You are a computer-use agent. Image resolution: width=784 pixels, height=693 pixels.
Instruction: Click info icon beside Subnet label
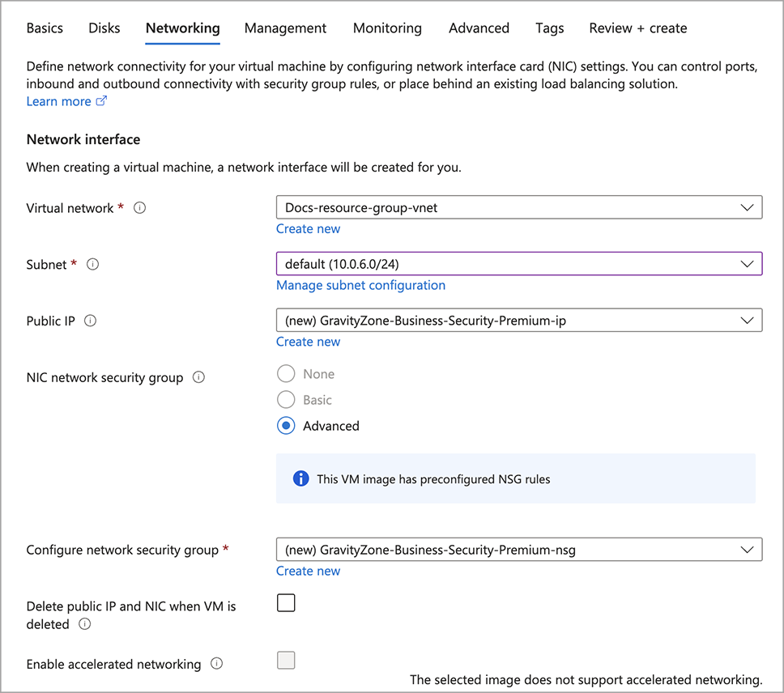92,265
